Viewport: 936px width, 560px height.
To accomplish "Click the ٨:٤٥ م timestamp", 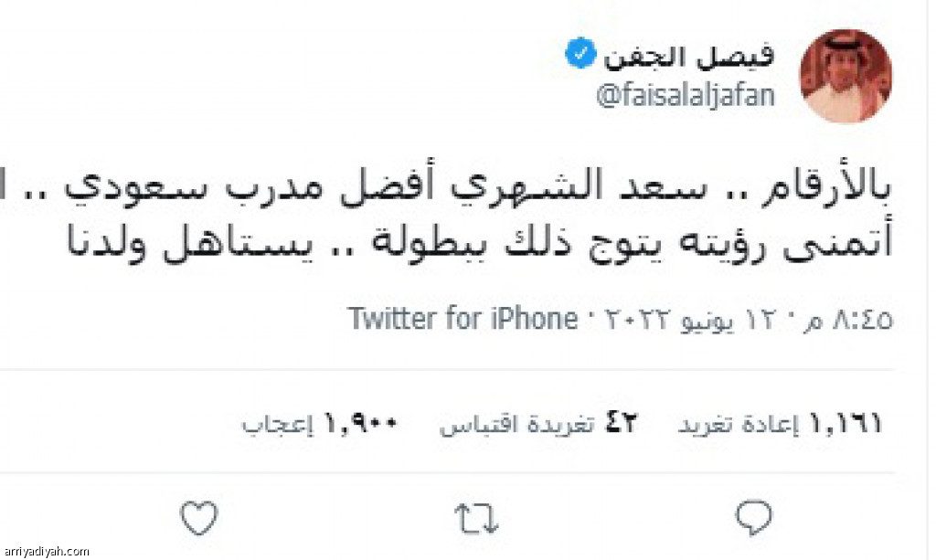I will click(x=847, y=321).
